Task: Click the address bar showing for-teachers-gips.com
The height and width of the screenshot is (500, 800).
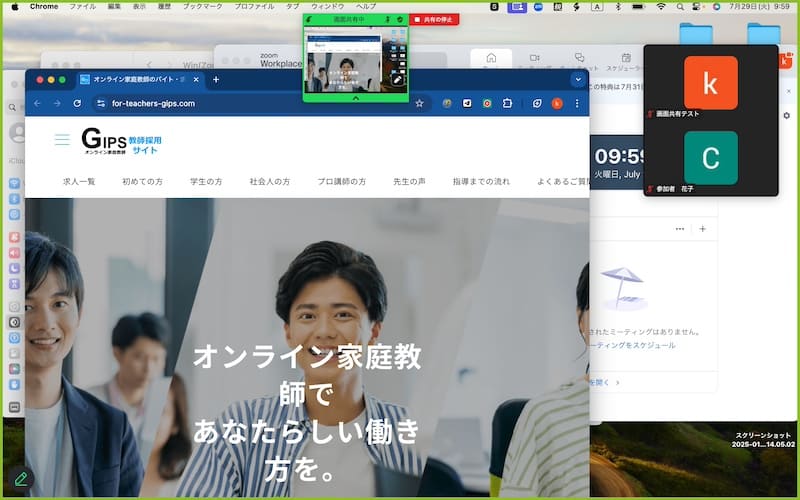Action: (x=250, y=103)
